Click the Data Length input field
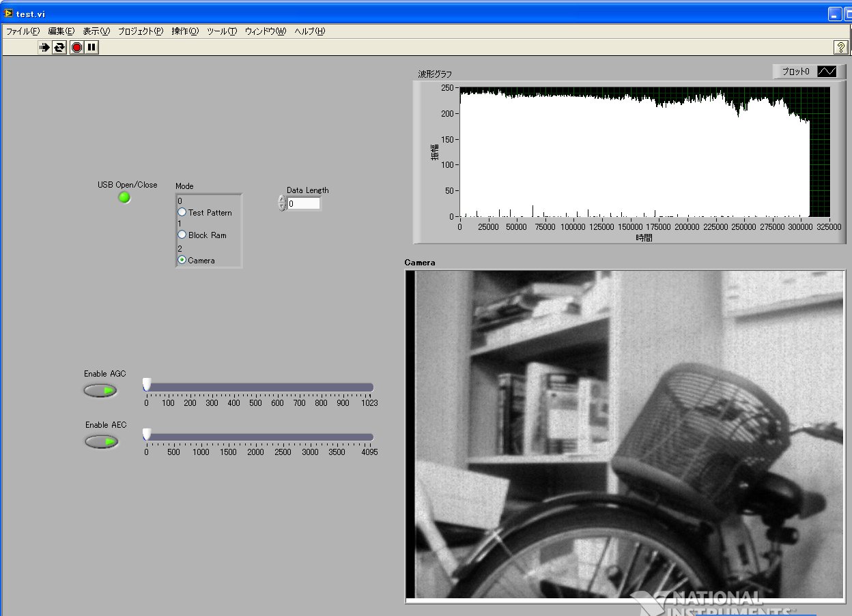 point(303,203)
